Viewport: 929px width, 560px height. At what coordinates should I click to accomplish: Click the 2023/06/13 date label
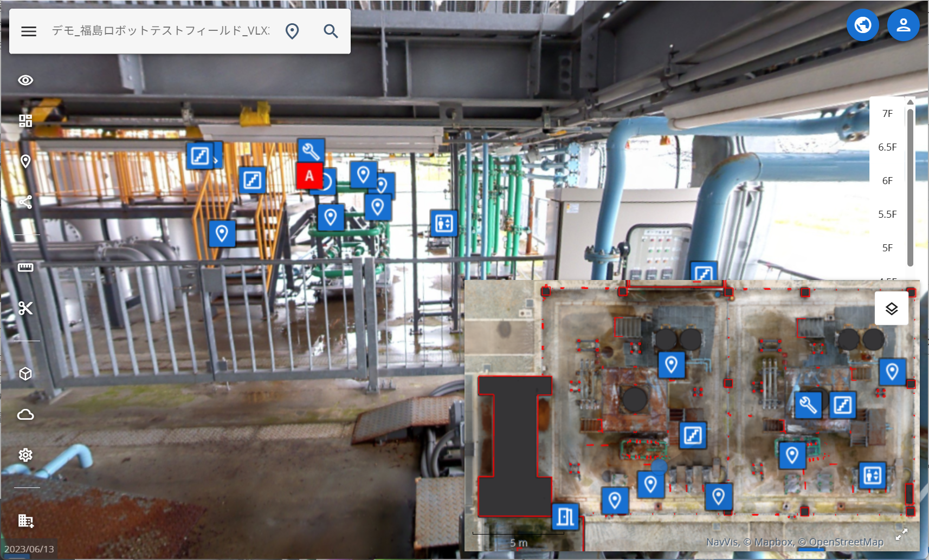[29, 549]
